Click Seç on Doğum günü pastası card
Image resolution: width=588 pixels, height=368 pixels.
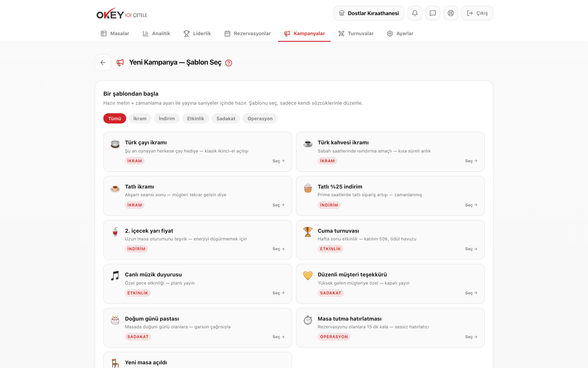point(278,337)
